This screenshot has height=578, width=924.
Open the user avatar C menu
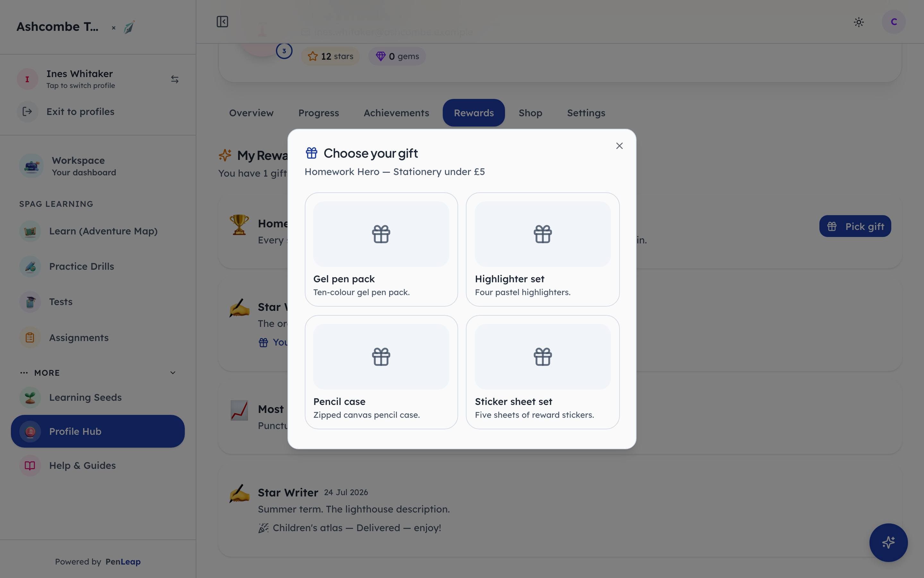(x=894, y=22)
